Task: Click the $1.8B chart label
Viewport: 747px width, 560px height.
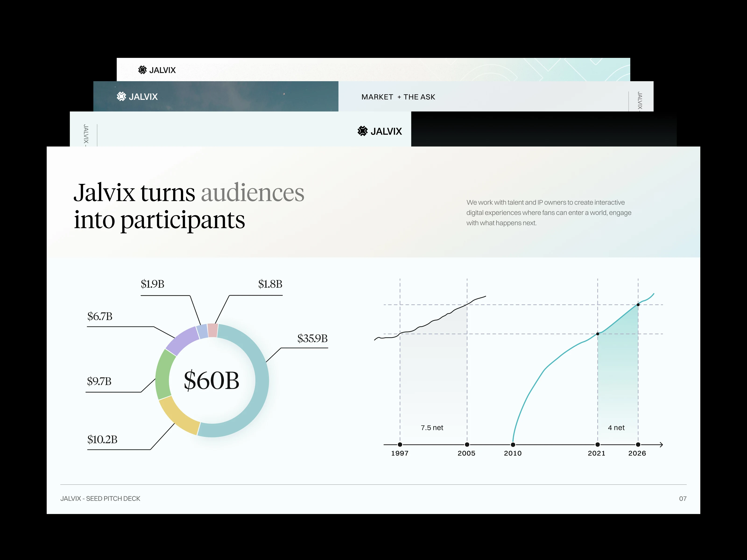Action: [x=270, y=284]
